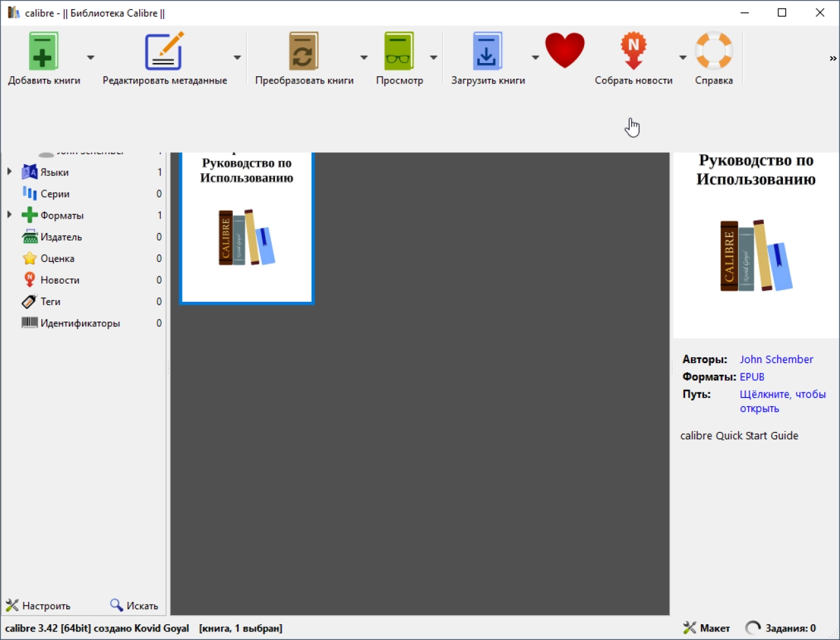Expand the View dropdown arrow

point(433,58)
